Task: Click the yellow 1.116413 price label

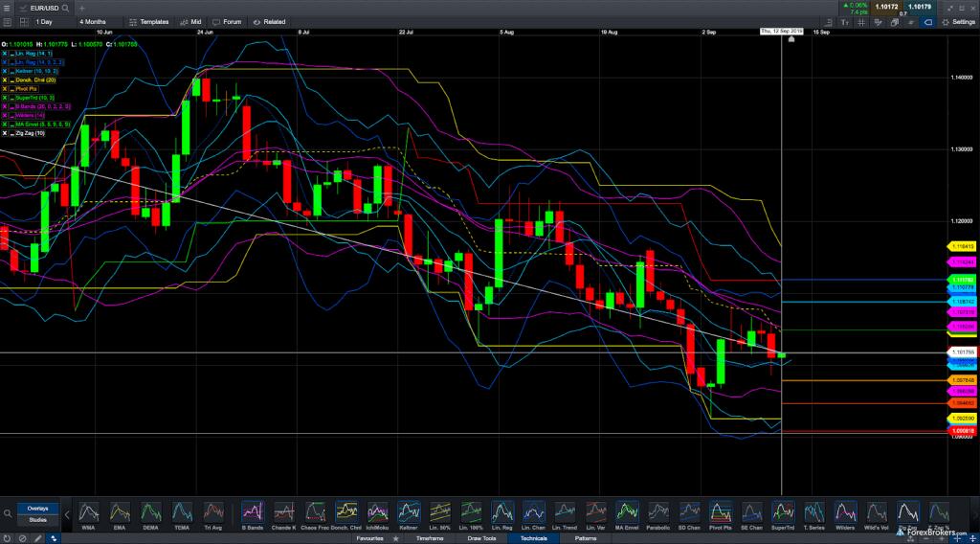Action: tap(961, 246)
